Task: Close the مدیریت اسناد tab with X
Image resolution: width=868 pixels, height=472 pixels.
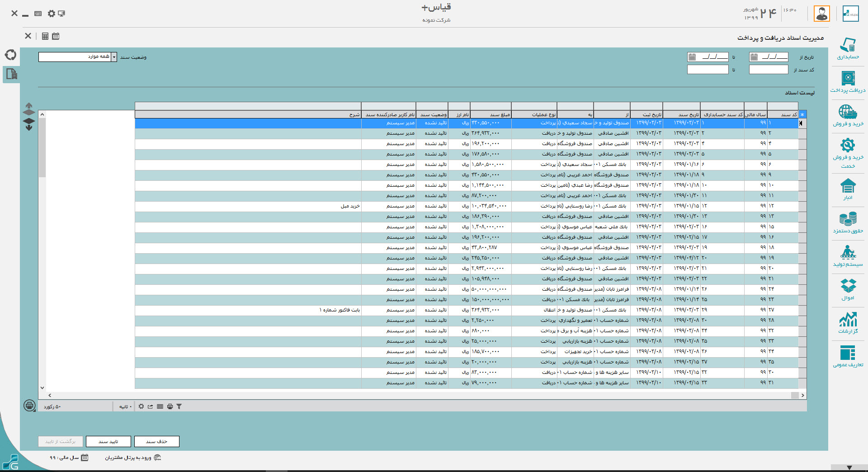Action: pos(28,36)
